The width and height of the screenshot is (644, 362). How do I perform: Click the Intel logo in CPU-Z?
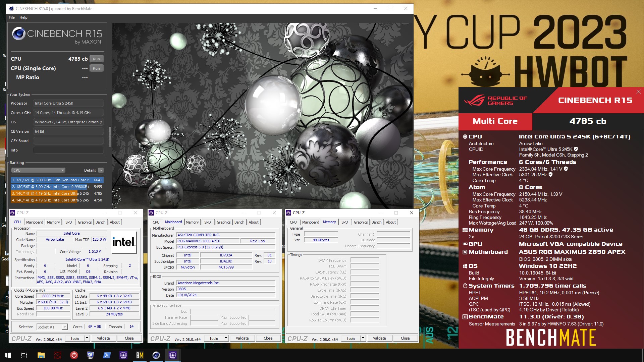coord(124,242)
